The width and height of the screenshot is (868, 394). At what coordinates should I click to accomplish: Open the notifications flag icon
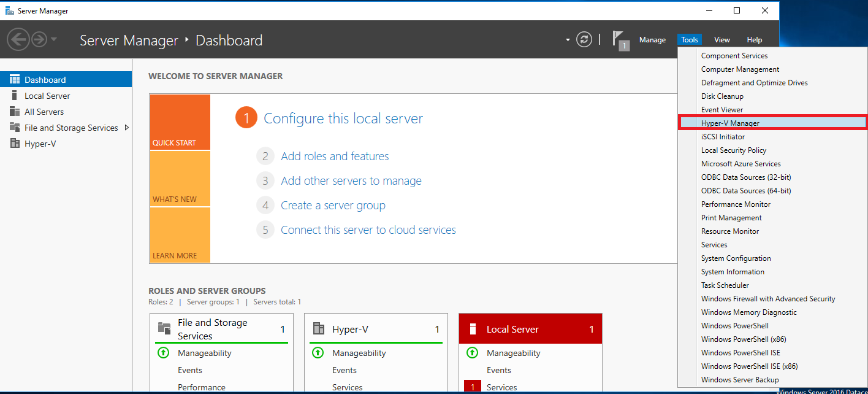coord(620,41)
